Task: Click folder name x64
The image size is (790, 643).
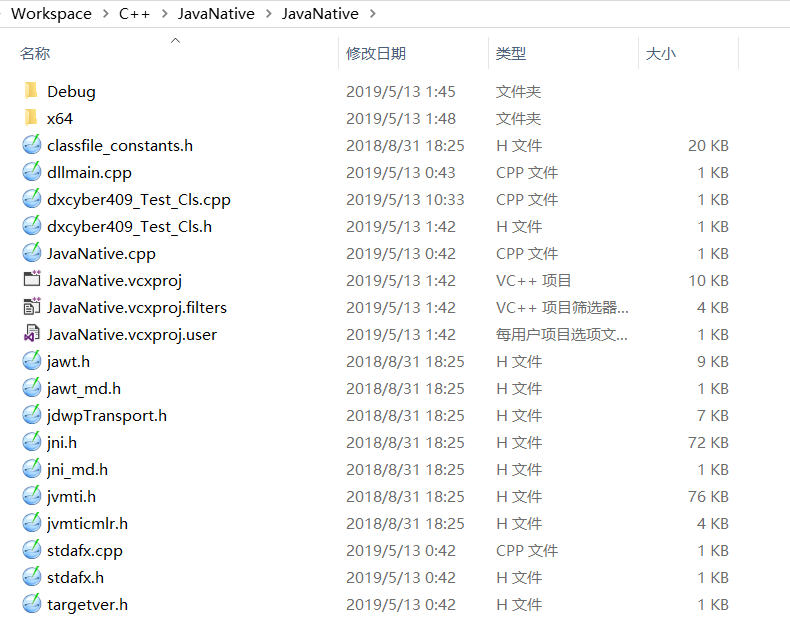Action: 60,118
